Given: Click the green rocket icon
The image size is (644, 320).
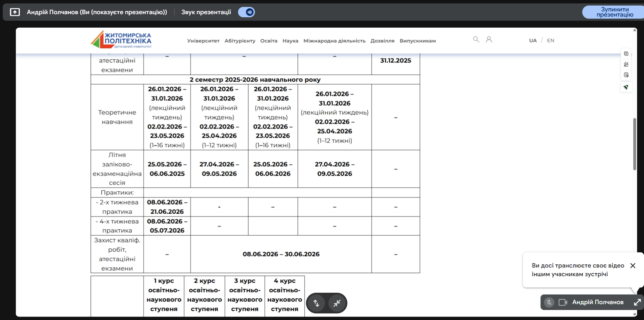Looking at the screenshot, I should click(x=626, y=87).
